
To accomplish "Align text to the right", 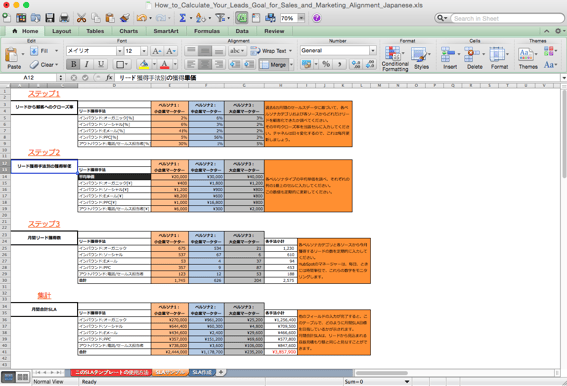I will (218, 64).
